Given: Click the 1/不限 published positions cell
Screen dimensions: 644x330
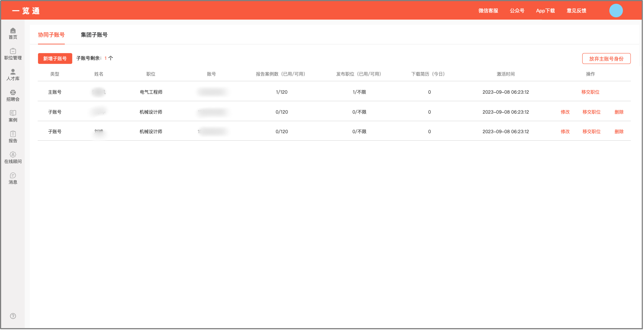Looking at the screenshot, I should [359, 92].
